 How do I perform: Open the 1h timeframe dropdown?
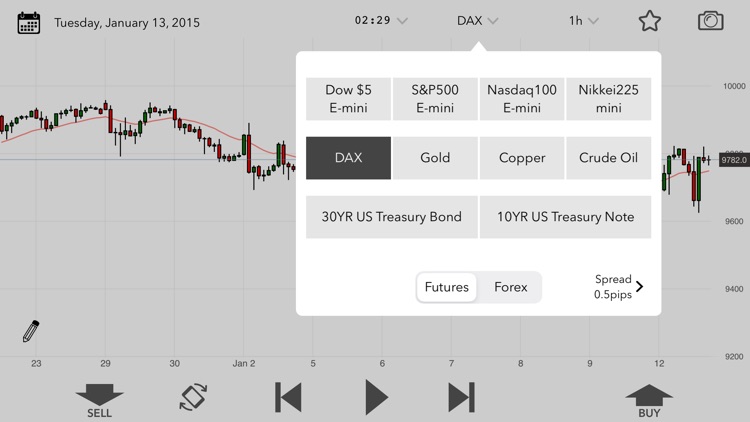(x=584, y=21)
